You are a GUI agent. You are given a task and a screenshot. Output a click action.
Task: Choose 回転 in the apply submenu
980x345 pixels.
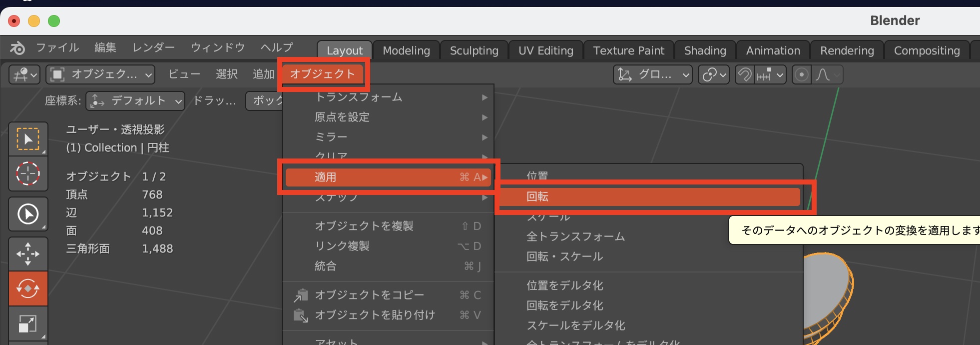tap(649, 196)
